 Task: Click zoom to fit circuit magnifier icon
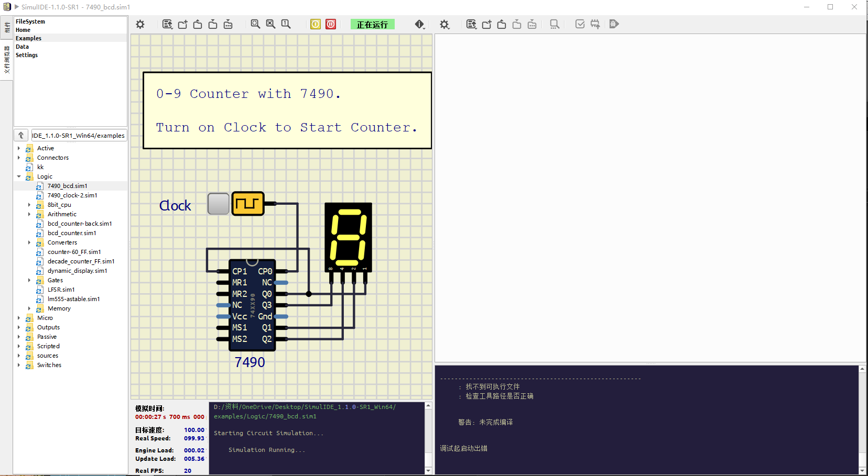[255, 24]
